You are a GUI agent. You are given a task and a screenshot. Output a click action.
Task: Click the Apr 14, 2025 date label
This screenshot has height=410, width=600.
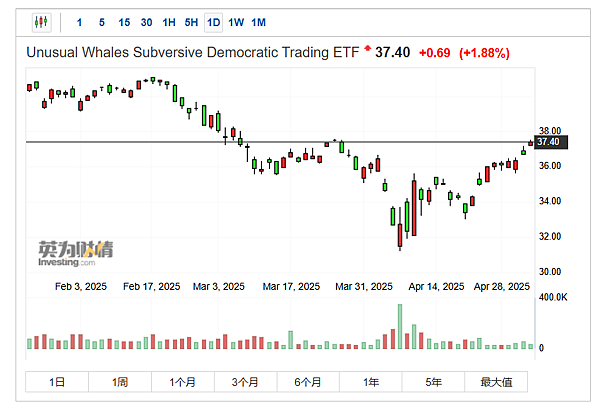[436, 286]
